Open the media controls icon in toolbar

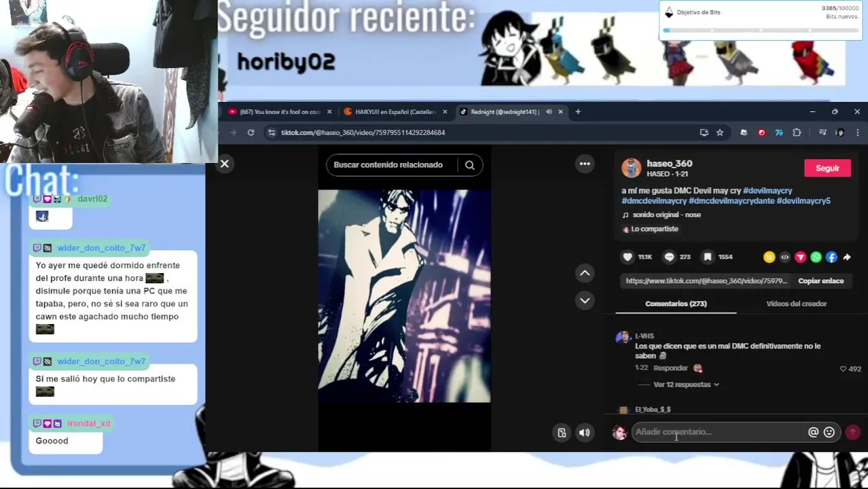click(x=822, y=132)
